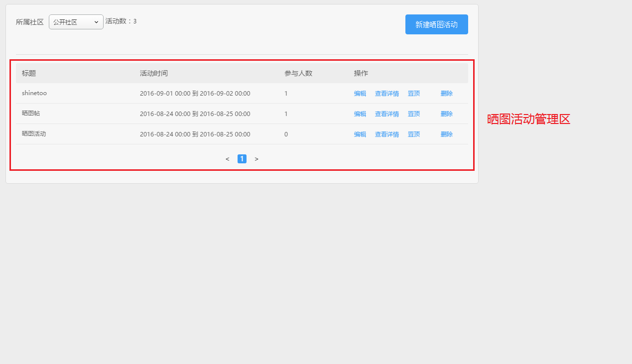This screenshot has height=364, width=632.
Task: Edit the 晒图帖 activity
Action: [x=360, y=114]
